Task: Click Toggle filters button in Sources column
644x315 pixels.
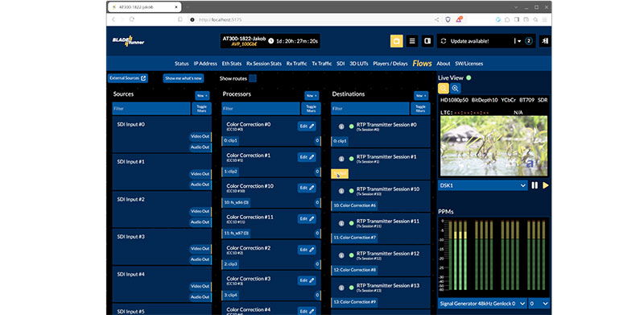Action: tap(202, 109)
